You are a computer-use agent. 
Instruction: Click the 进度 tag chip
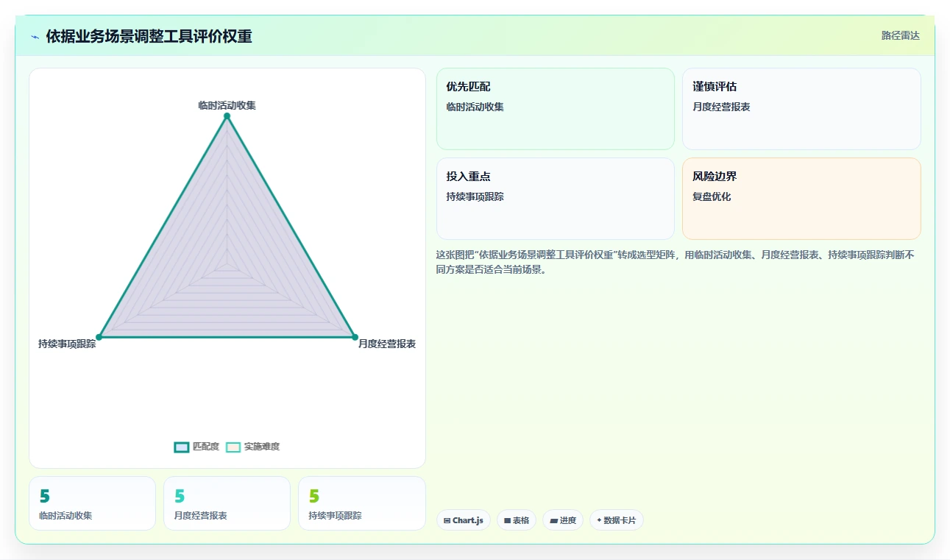coord(563,520)
